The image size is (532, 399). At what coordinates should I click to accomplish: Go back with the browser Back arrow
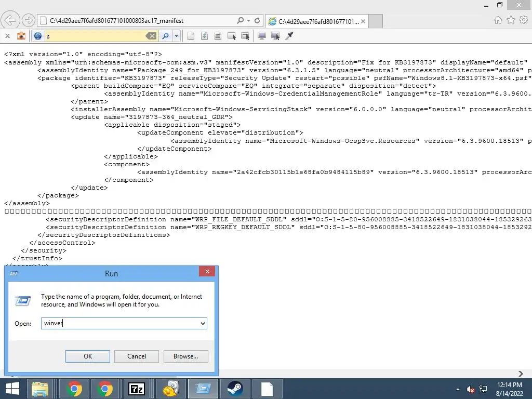click(10, 20)
